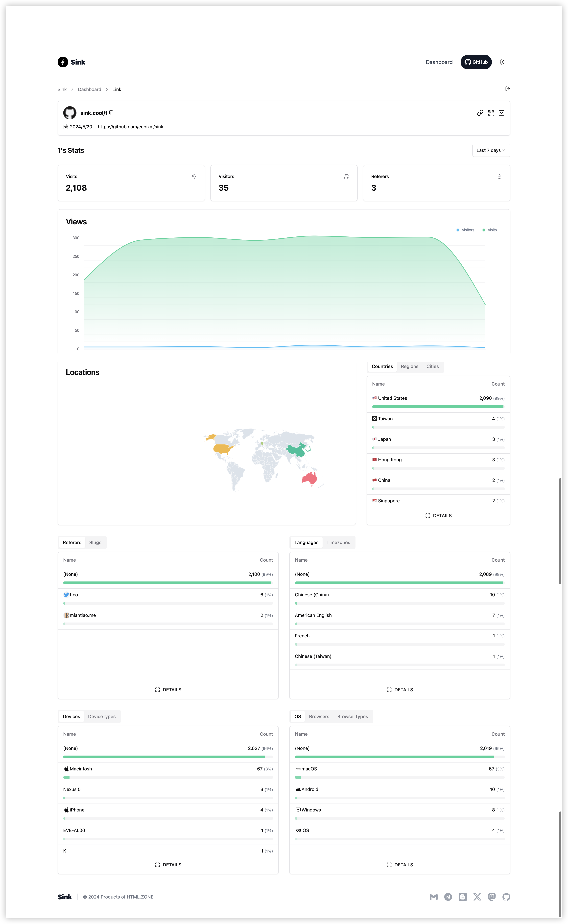
Task: Open the square chevron menu icon
Action: (501, 113)
